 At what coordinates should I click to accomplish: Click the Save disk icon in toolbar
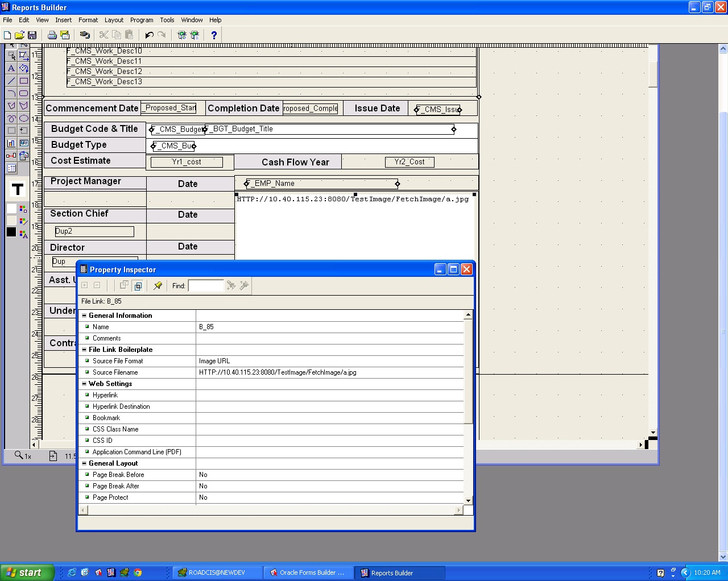[x=32, y=35]
